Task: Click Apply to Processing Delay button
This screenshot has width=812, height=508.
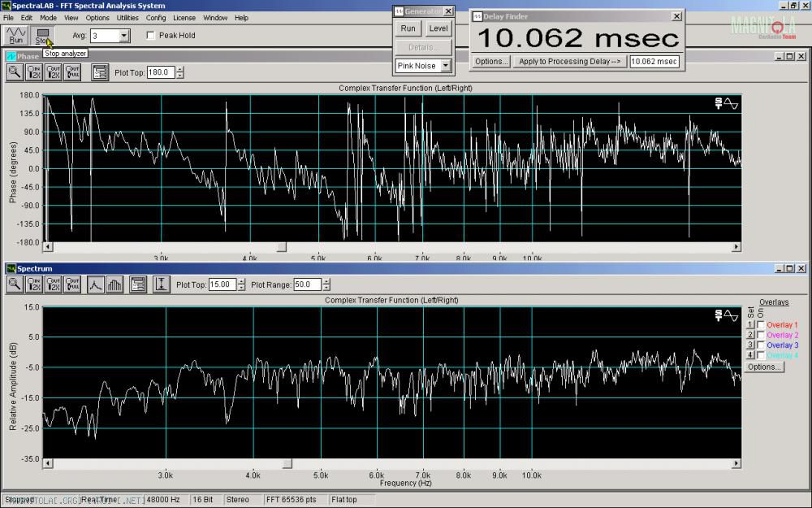Action: click(570, 61)
